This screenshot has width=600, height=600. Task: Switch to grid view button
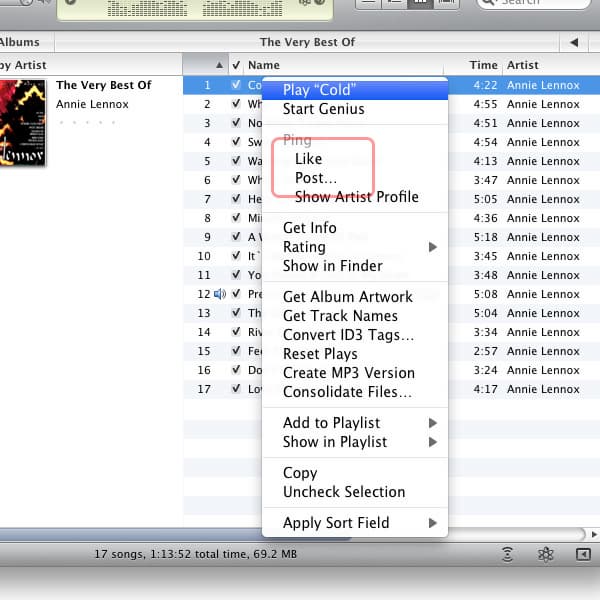click(x=420, y=2)
